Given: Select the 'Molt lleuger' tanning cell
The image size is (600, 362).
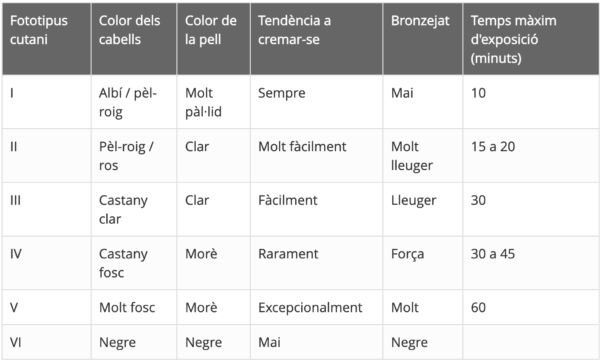Looking at the screenshot, I should click(x=423, y=156).
